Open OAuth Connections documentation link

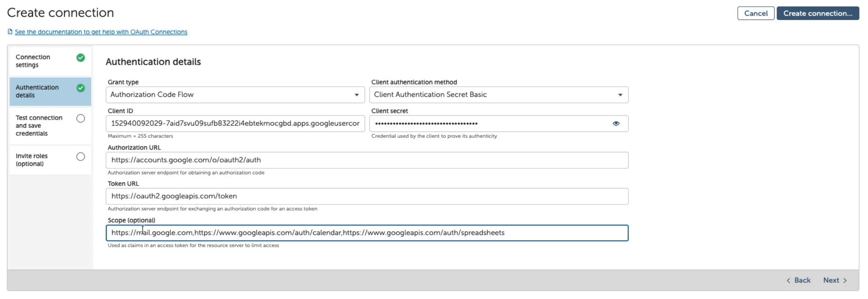point(101,32)
